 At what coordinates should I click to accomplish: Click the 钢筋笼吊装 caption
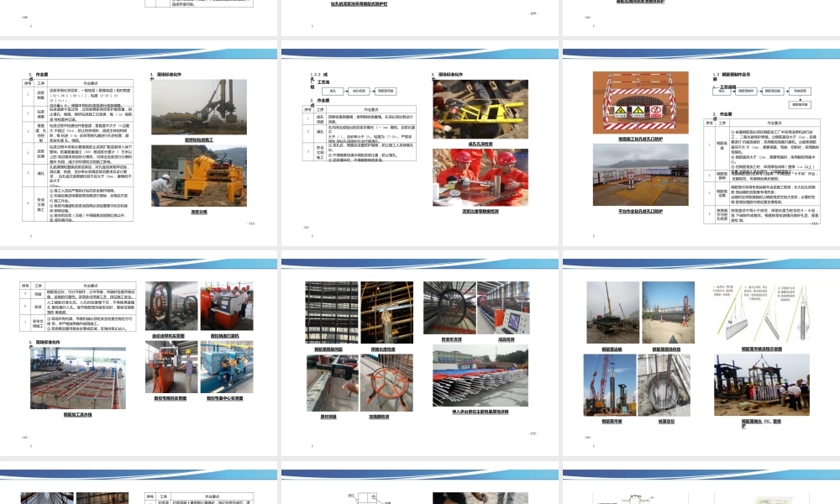tap(612, 422)
